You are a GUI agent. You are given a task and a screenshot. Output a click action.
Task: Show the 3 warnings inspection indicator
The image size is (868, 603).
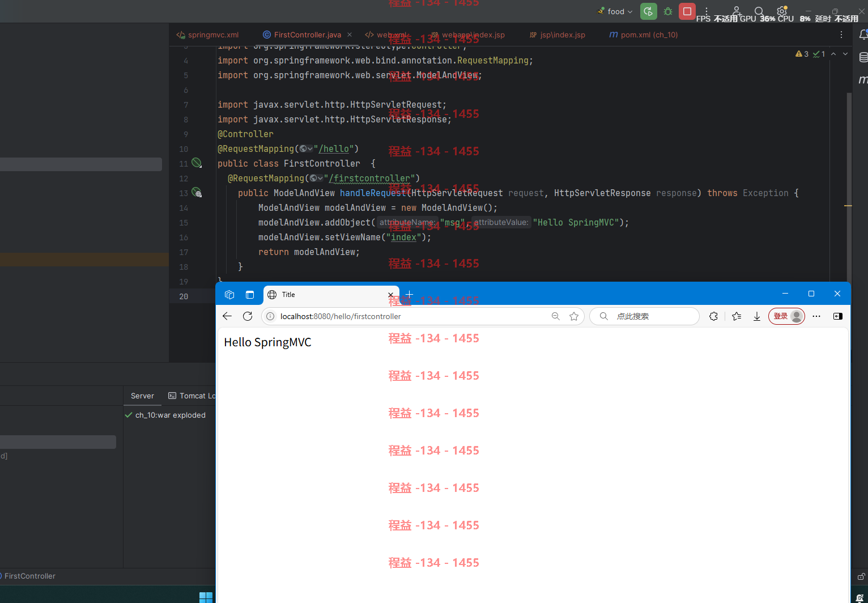point(802,54)
